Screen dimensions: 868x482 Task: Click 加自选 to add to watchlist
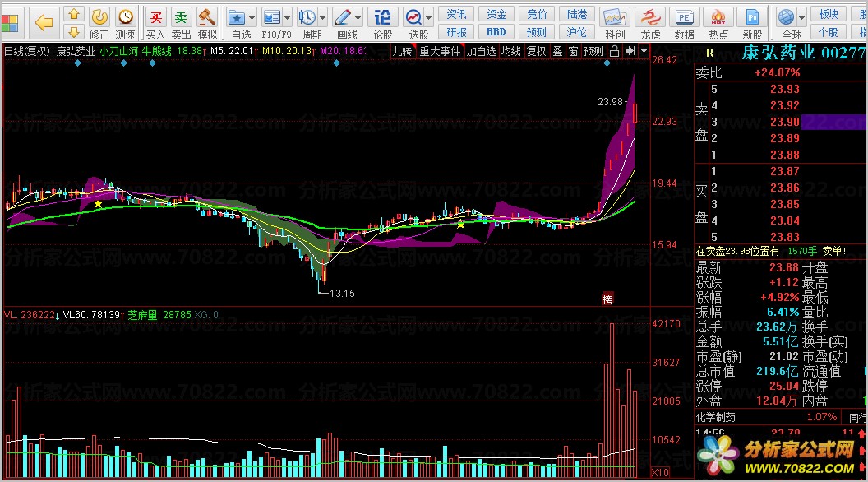click(x=481, y=51)
